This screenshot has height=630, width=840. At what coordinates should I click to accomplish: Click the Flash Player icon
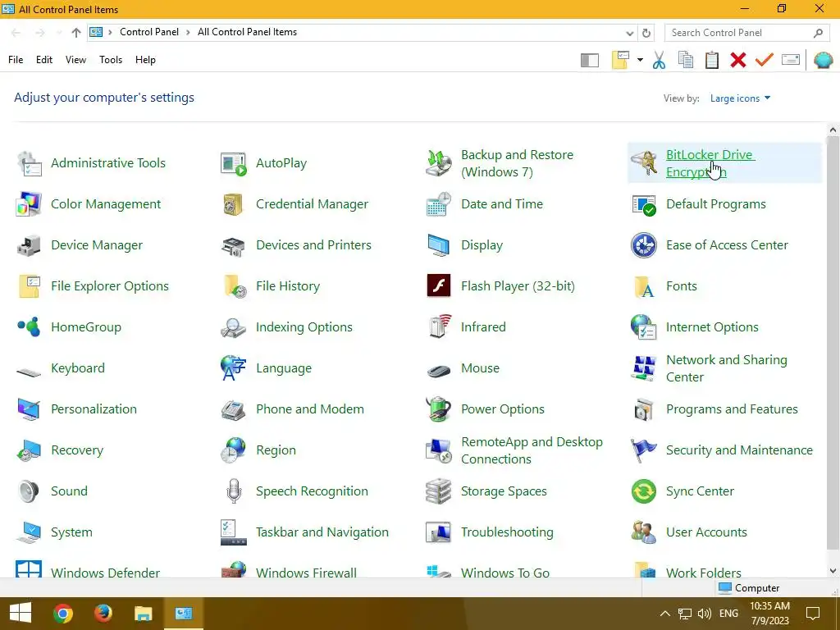click(x=439, y=285)
